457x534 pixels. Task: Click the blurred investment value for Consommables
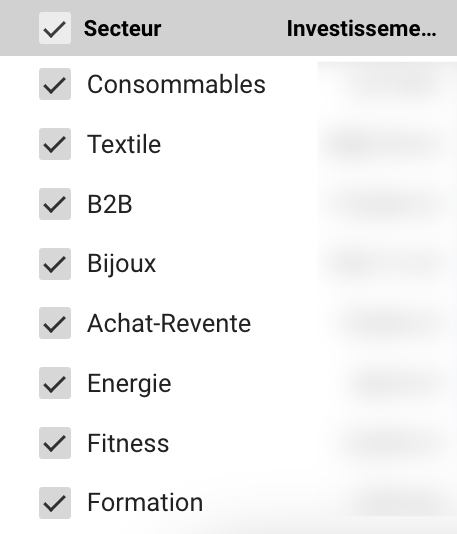387,84
